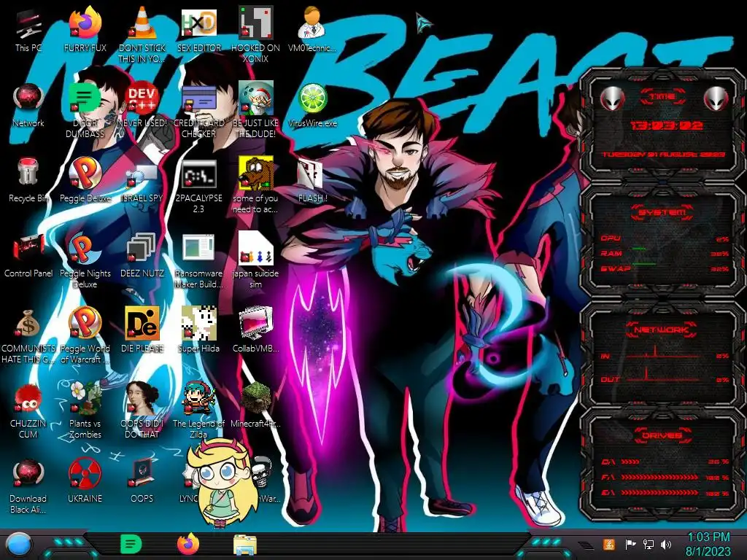Click the orange tray icon beside the flag

[x=609, y=544]
